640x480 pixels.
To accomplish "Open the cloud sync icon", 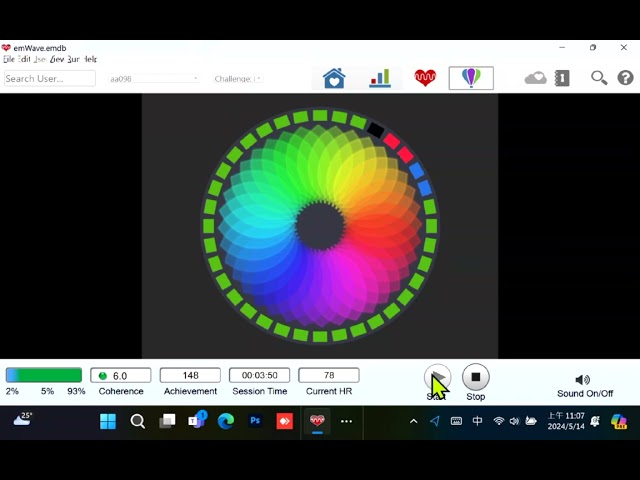I will click(x=535, y=78).
